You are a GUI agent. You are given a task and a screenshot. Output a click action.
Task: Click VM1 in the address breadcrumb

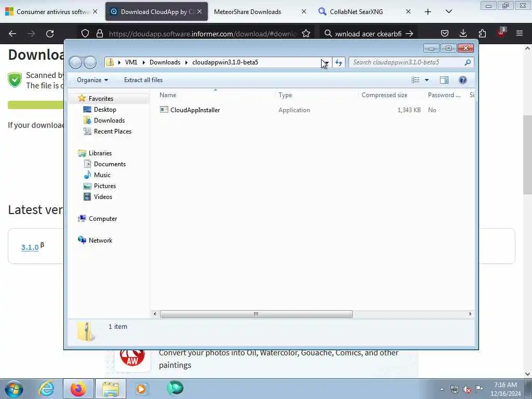131,62
